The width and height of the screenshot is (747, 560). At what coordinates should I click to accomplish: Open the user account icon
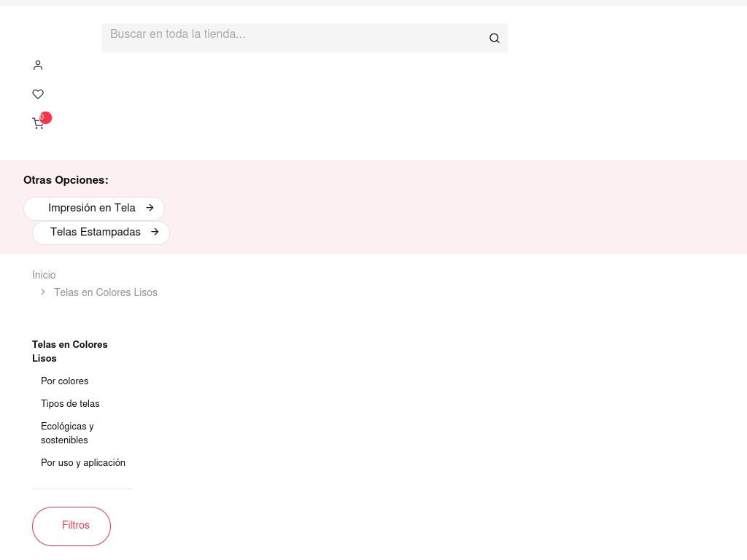pyautogui.click(x=38, y=66)
